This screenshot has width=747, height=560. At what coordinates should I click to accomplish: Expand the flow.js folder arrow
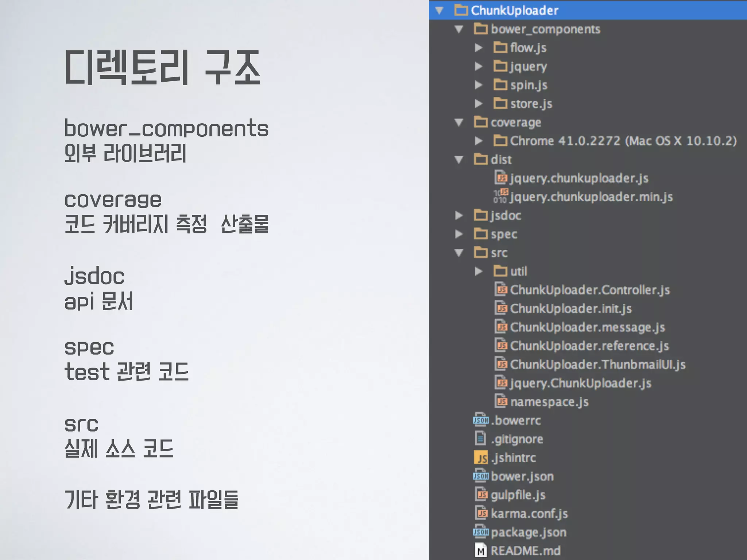coord(479,48)
